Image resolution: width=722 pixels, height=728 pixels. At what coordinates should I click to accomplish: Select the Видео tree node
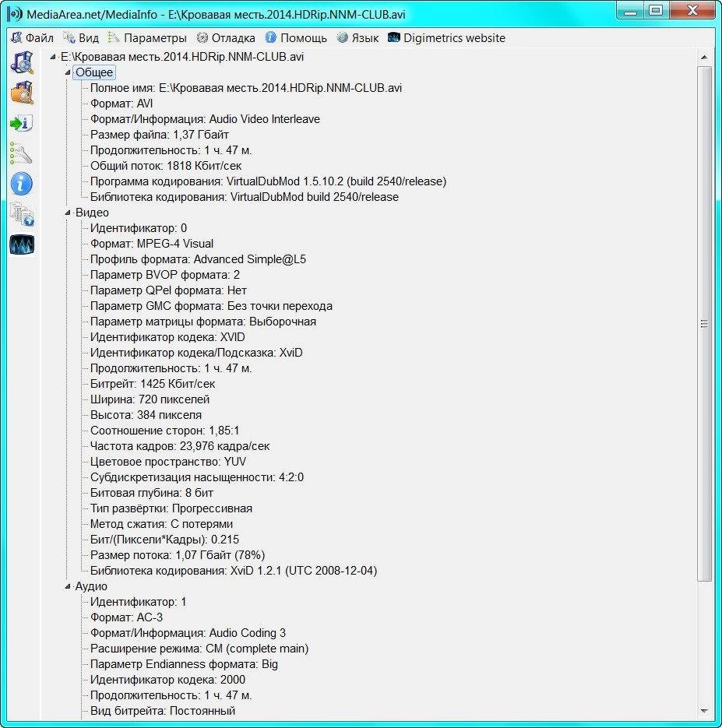click(92, 213)
